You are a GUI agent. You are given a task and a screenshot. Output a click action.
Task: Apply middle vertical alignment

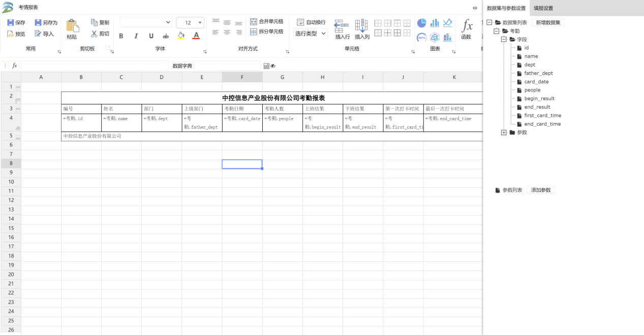tap(227, 22)
